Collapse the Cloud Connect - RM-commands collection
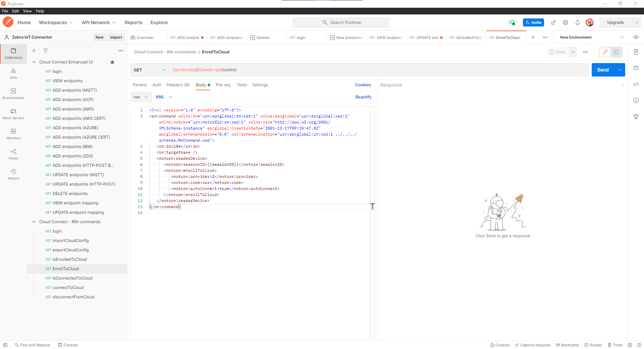The width and height of the screenshot is (644, 349). (34, 222)
